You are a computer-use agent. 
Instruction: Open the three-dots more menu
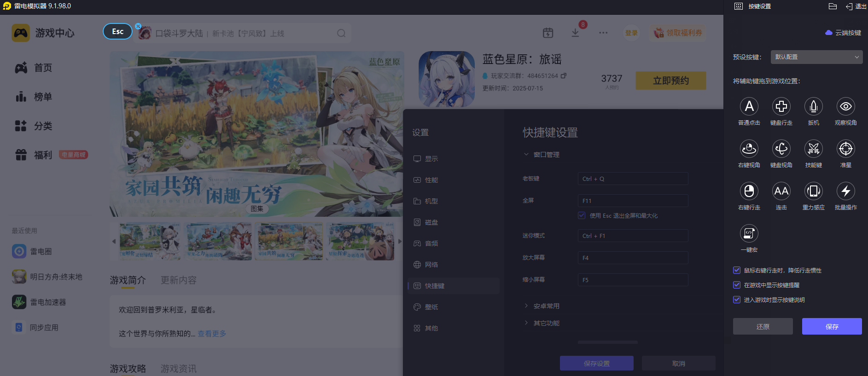click(603, 33)
